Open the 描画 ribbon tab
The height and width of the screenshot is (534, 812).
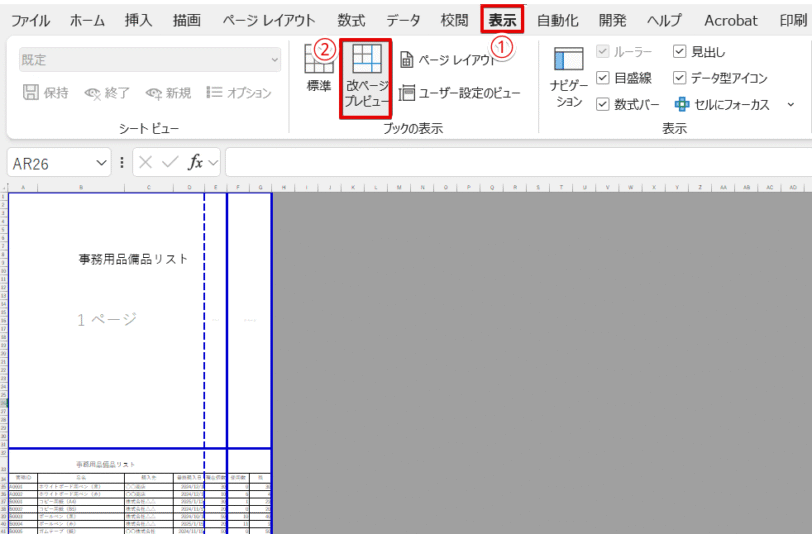coord(186,21)
